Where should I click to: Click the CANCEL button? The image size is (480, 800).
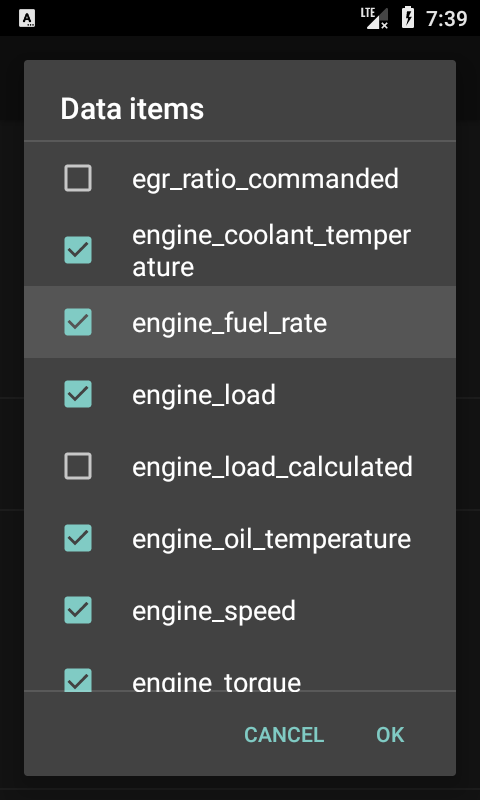[x=284, y=735]
